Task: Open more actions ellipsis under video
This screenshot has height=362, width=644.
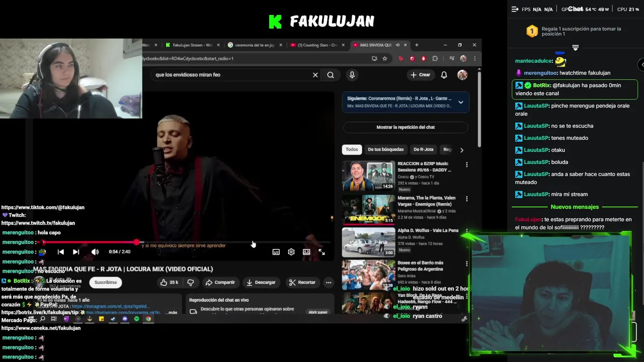Action: point(329,283)
